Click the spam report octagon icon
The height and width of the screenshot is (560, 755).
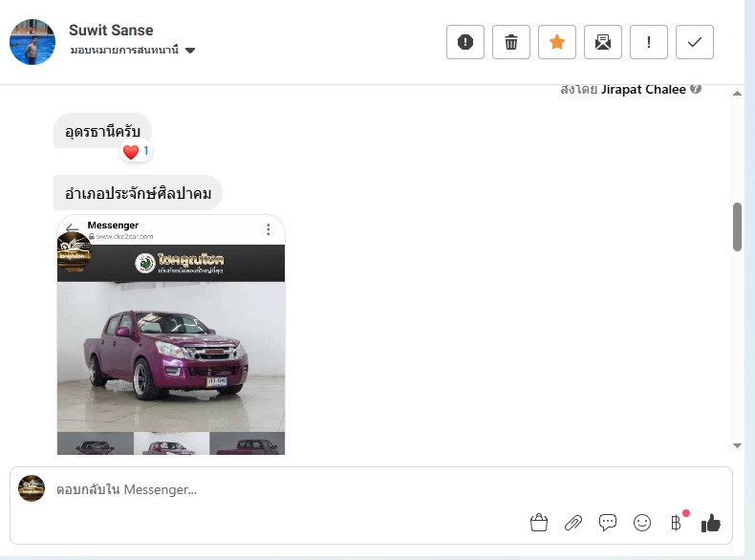click(465, 42)
